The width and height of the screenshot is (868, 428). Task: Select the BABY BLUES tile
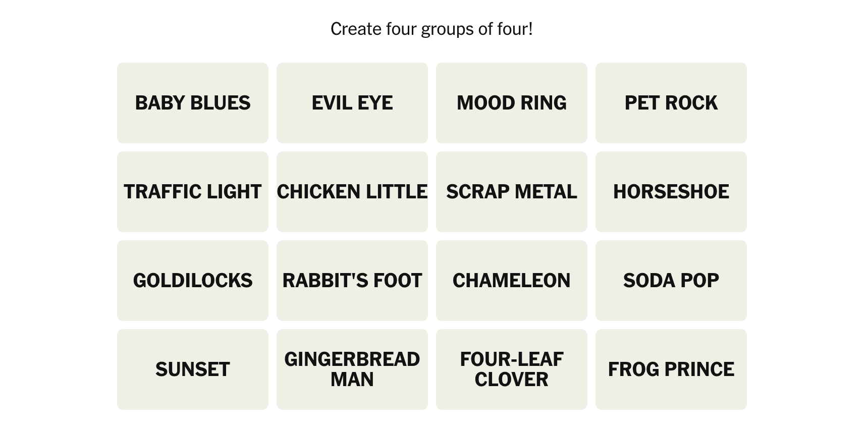click(x=193, y=103)
